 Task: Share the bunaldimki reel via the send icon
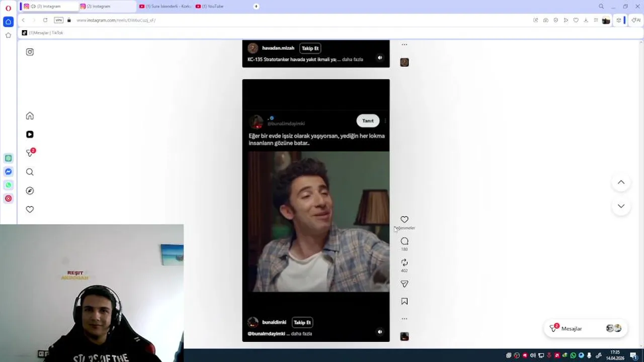(x=405, y=284)
